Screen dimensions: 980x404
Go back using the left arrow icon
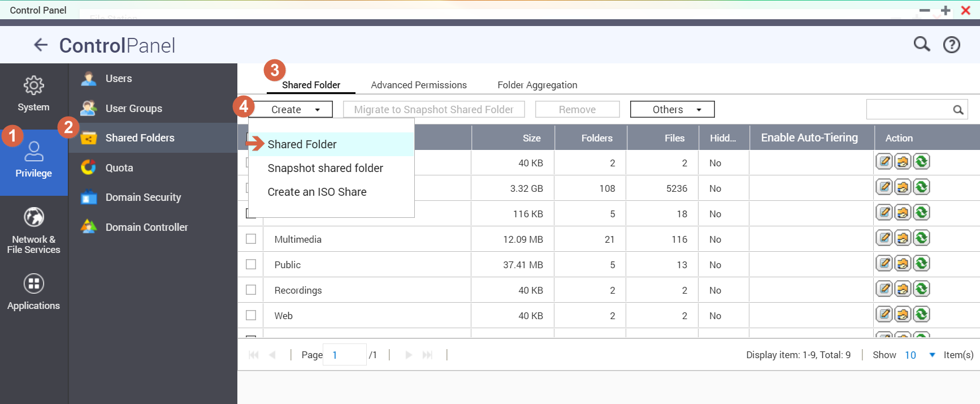point(41,45)
